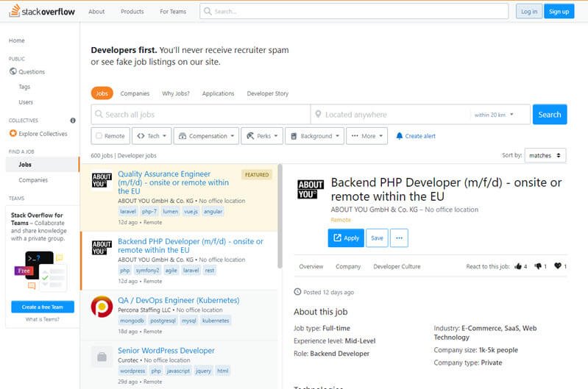Screen dimensions: 588x389
Task: Open Users in left sidebar
Action: (x=26, y=102)
